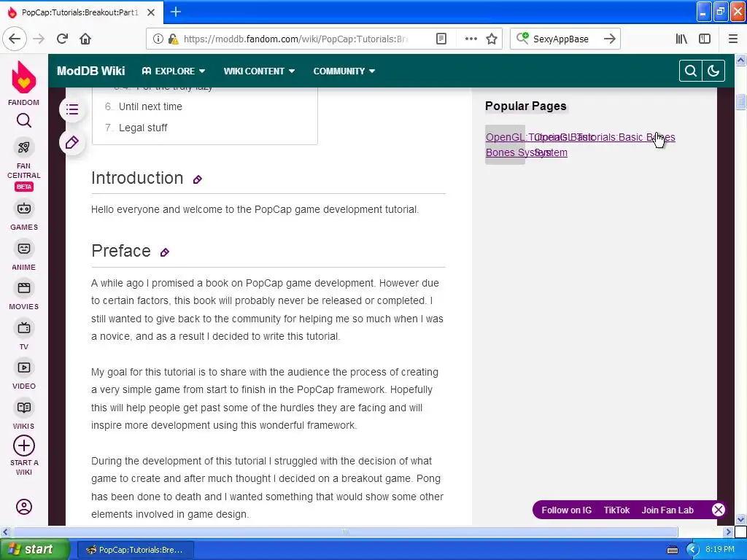
Task: Open the Wikis book icon
Action: (24, 408)
